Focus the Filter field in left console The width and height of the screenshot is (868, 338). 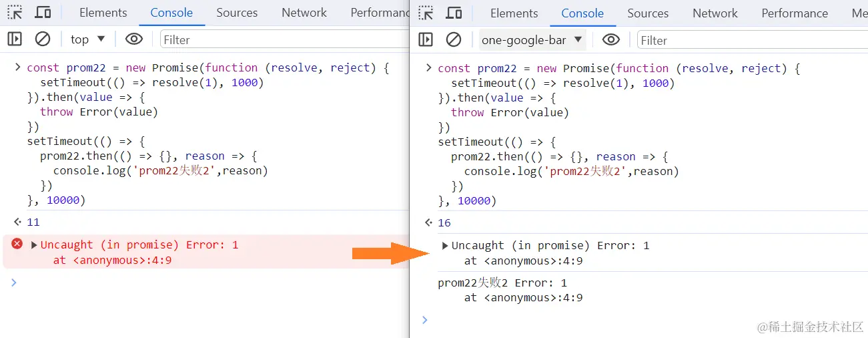[x=284, y=39]
